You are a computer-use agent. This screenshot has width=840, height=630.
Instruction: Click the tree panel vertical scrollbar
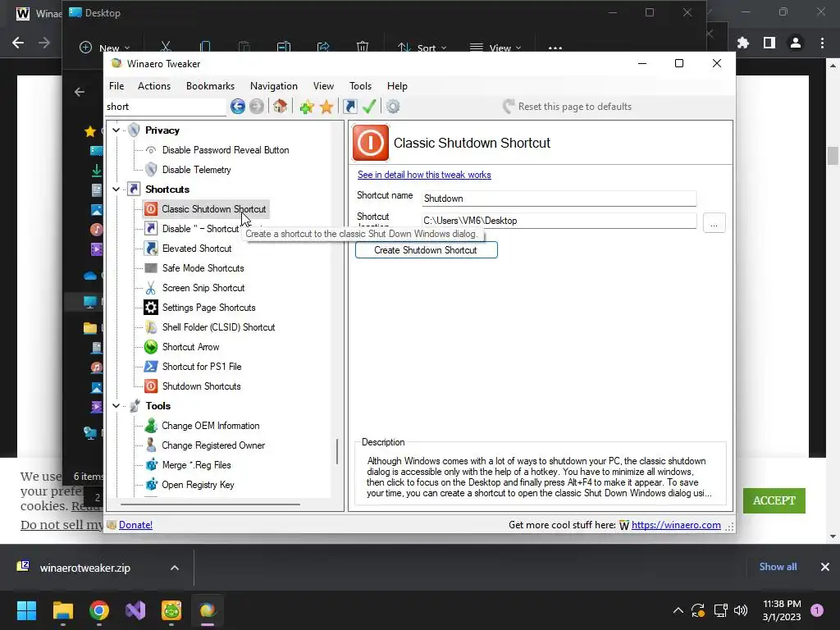tap(337, 452)
